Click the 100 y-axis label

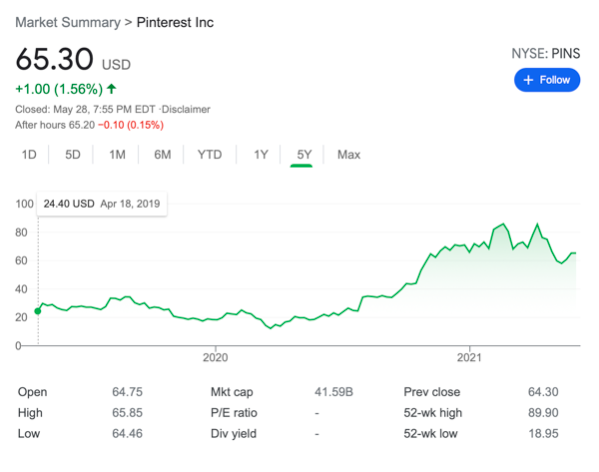[x=24, y=204]
